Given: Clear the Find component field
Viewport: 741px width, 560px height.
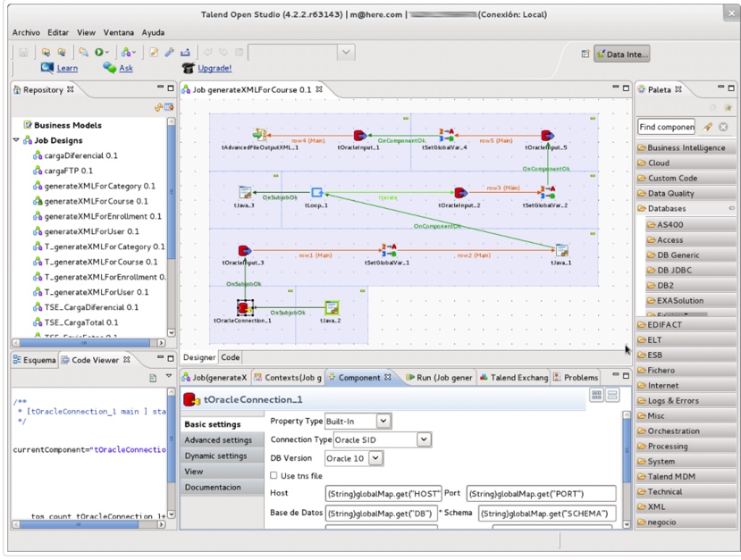Looking at the screenshot, I should (723, 127).
